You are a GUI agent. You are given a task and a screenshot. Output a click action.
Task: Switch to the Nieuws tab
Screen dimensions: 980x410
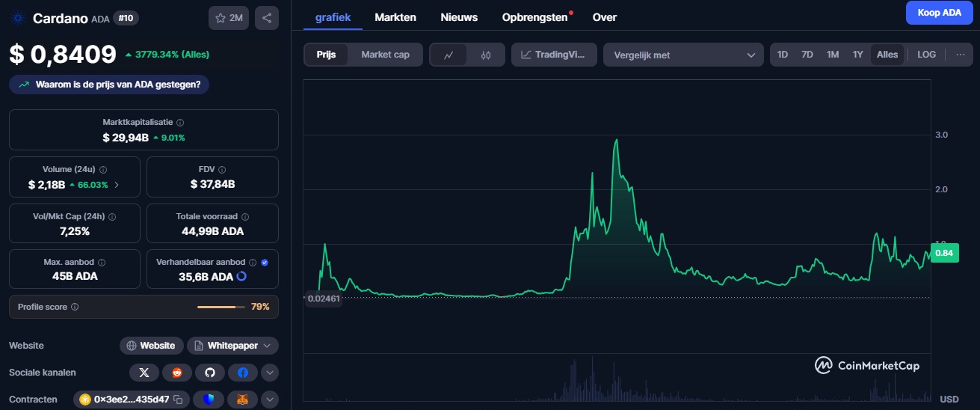pos(459,16)
